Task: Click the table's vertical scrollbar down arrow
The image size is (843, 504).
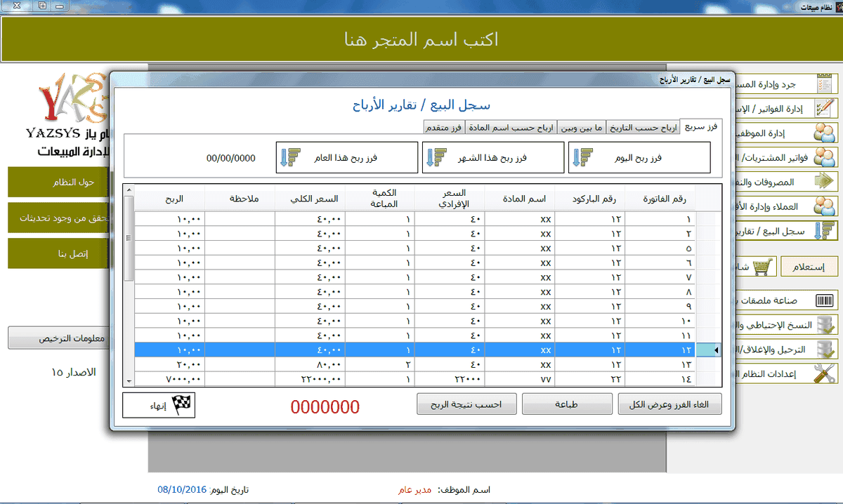Action: point(129,380)
